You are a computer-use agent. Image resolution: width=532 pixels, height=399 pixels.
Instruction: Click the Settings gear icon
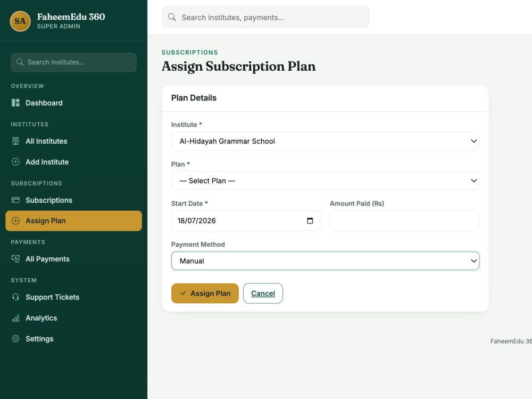[x=15, y=338]
